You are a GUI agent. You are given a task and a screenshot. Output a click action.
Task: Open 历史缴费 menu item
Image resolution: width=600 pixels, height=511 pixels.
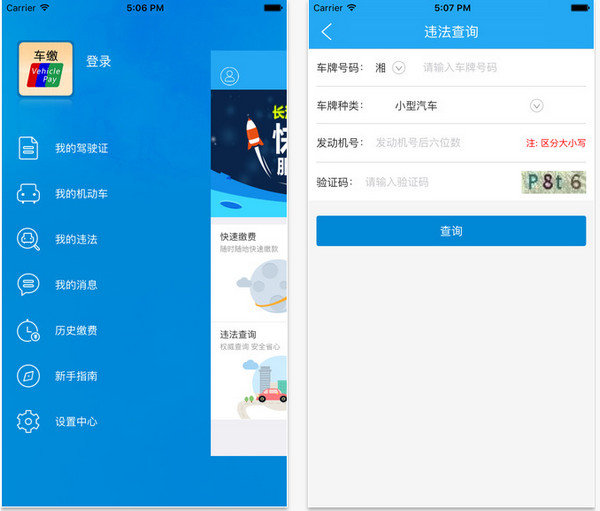pyautogui.click(x=76, y=330)
